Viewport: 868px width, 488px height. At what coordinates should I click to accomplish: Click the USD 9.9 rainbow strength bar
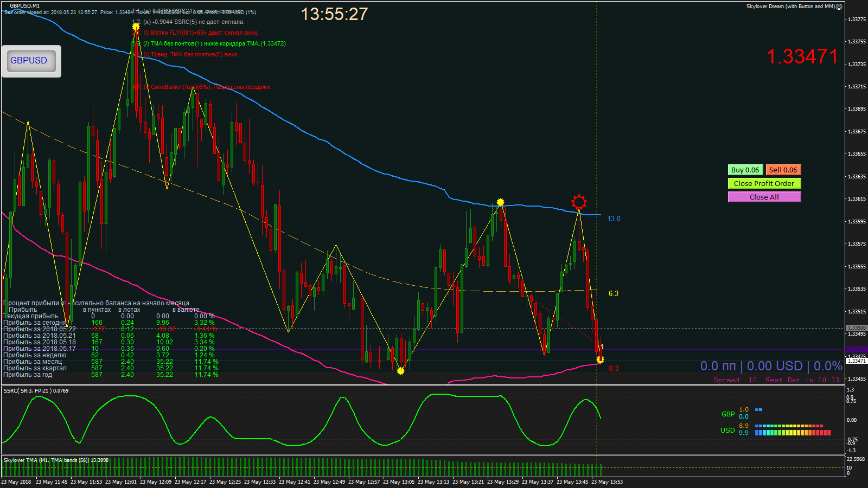[793, 433]
